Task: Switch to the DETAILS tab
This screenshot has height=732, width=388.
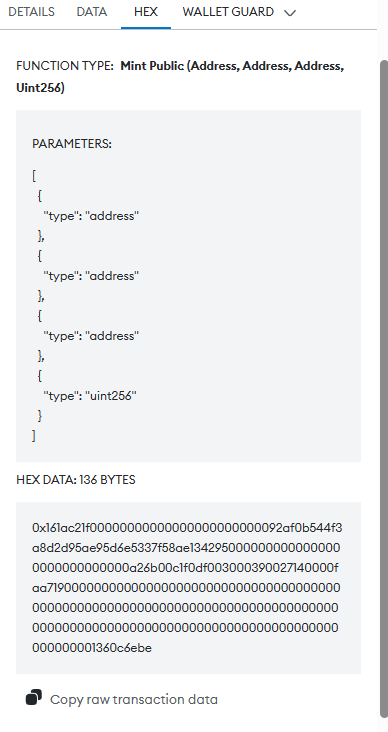Action: coord(31,12)
